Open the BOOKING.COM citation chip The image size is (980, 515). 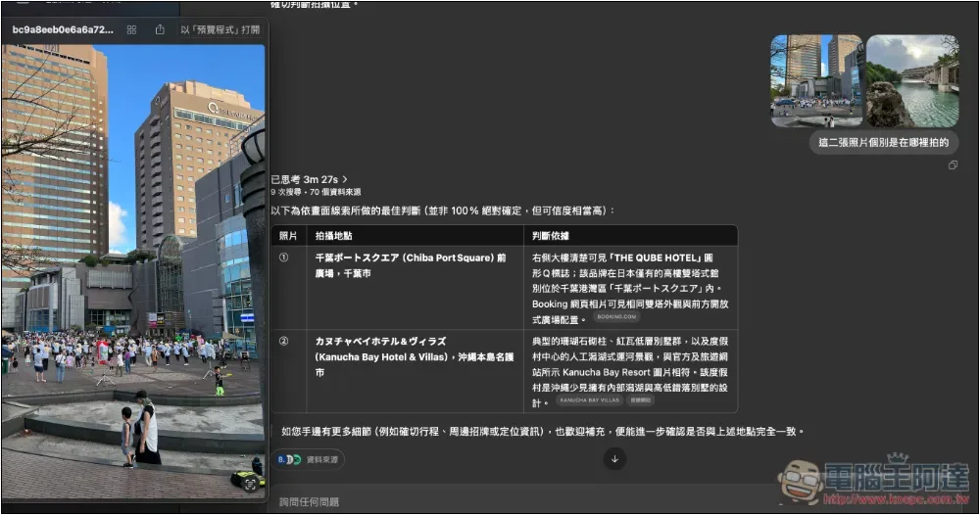617,317
